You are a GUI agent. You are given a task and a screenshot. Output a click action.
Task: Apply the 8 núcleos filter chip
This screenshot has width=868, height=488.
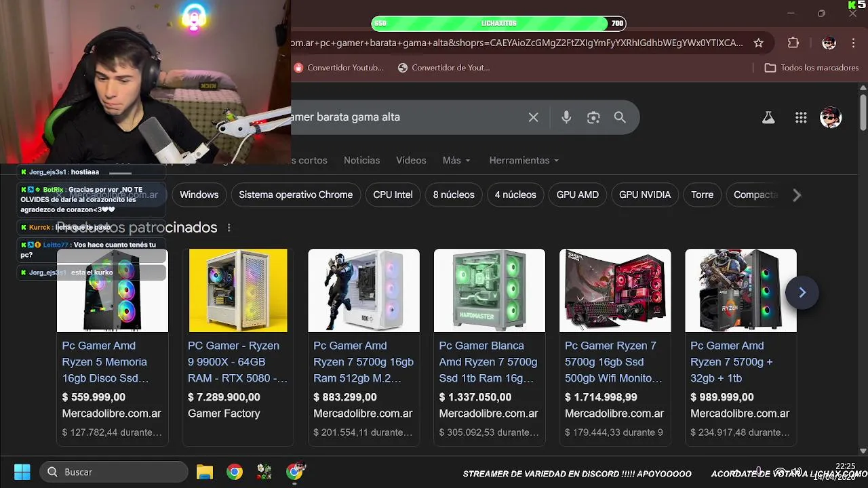tap(454, 195)
